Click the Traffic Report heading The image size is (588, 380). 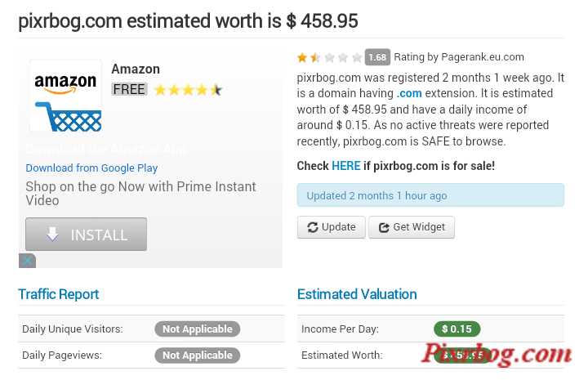(59, 294)
